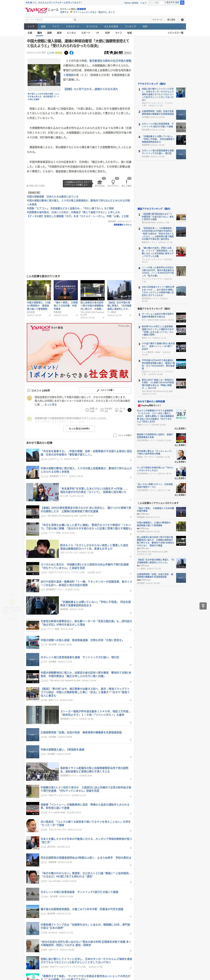Select the オリジナル navigation tab

pos(92,27)
